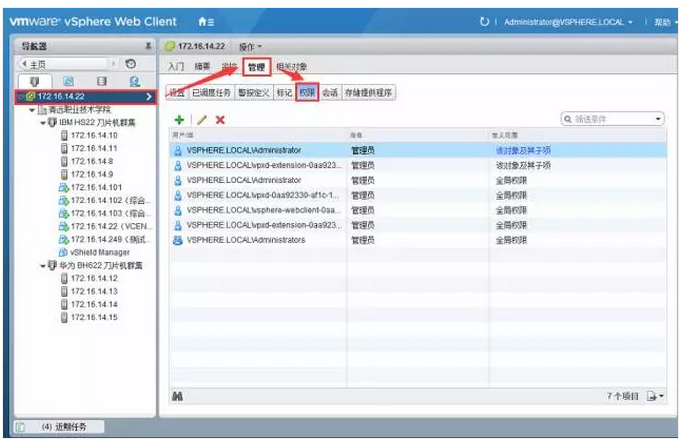Collapse the IBM HS22 刀片机群集 cluster
This screenshot has width=683, height=445.
43,123
